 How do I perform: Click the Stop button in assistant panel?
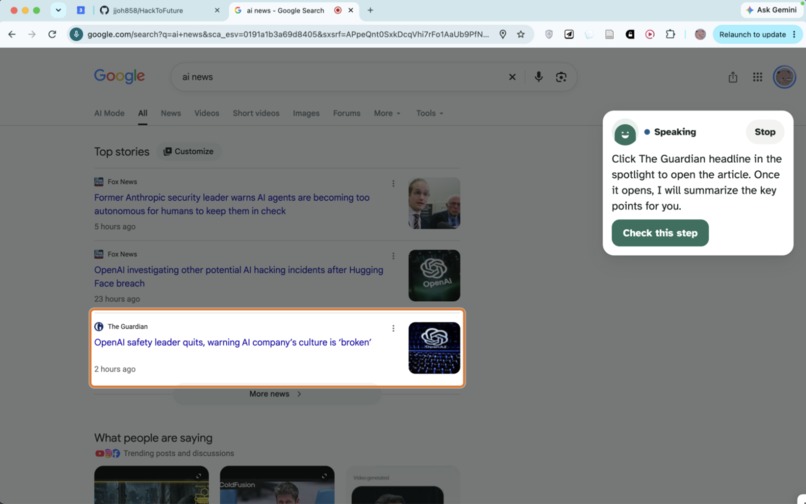pos(764,132)
